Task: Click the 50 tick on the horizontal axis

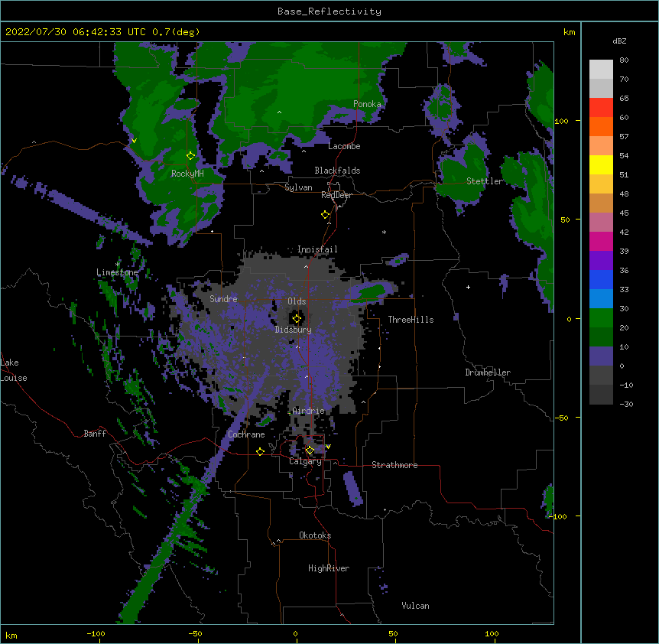Action: [x=393, y=633]
